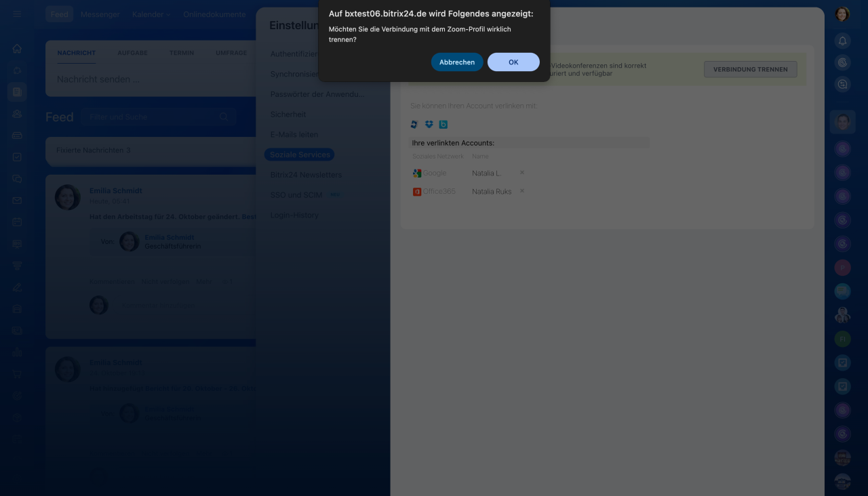The height and width of the screenshot is (496, 868).
Task: Open SSO und SCIM settings section
Action: pos(296,195)
